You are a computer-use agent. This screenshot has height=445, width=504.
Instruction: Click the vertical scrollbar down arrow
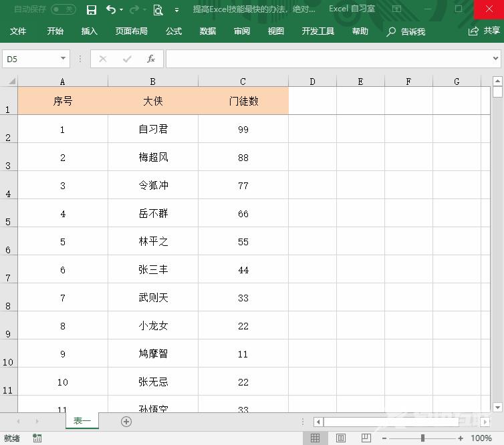[497, 408]
